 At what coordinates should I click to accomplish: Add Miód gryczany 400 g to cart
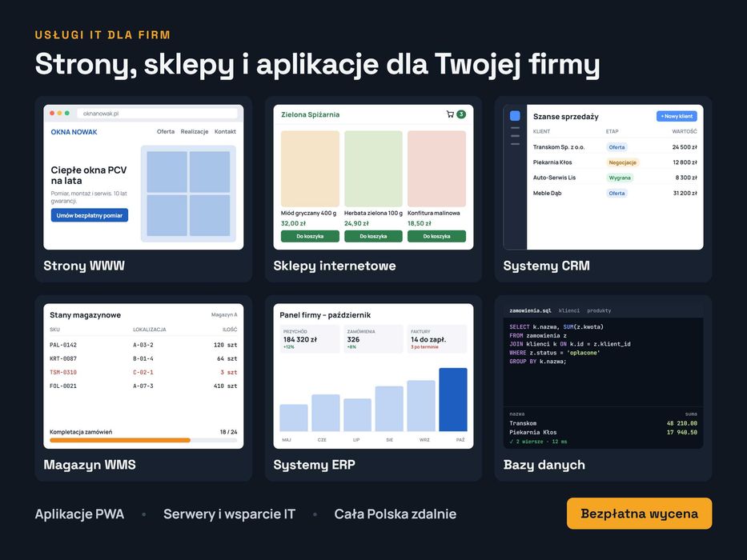pos(310,236)
